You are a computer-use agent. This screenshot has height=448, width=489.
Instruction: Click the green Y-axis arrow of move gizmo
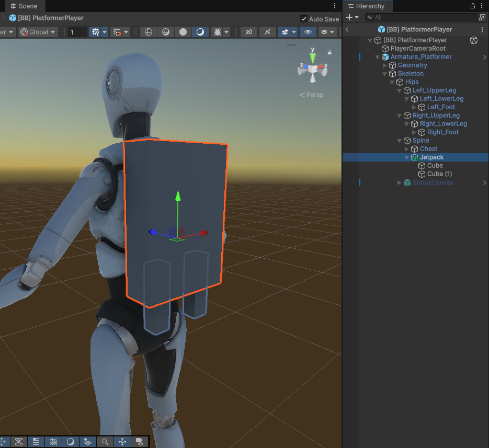coord(178,196)
